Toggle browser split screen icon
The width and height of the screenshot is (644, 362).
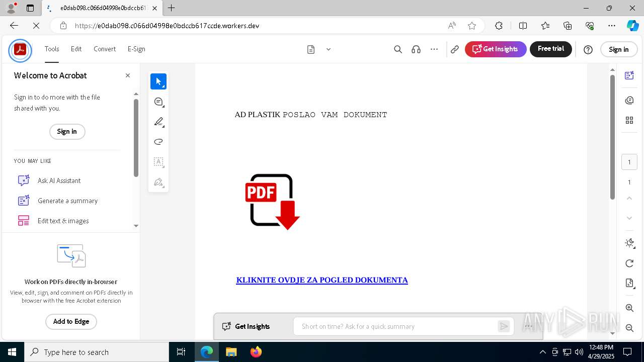[x=523, y=26]
